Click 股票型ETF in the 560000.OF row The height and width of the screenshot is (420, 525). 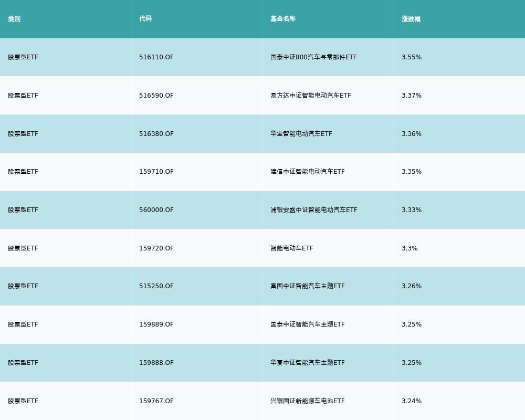(x=23, y=210)
